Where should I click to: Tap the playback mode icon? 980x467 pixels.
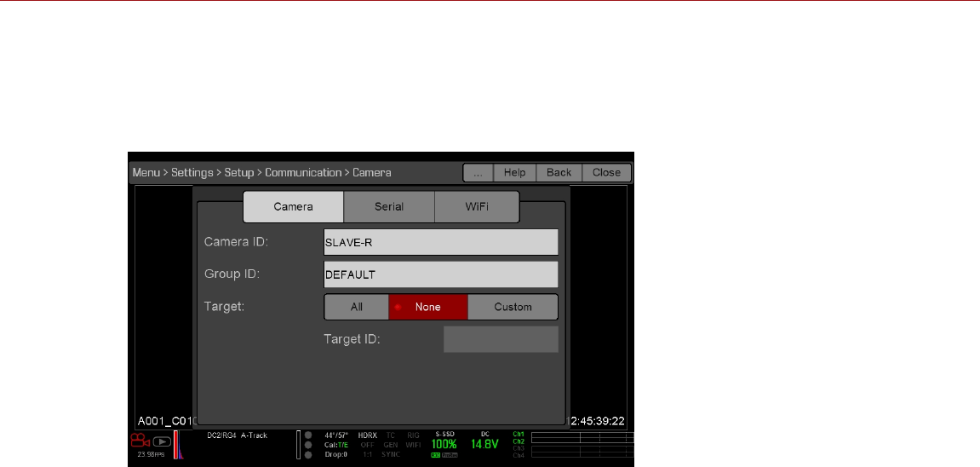point(161,442)
